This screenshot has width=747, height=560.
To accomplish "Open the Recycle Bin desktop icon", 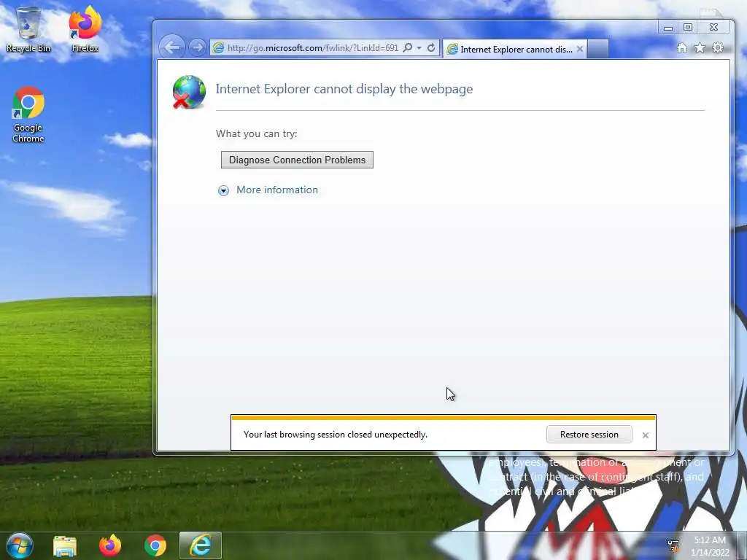I will coord(28,29).
